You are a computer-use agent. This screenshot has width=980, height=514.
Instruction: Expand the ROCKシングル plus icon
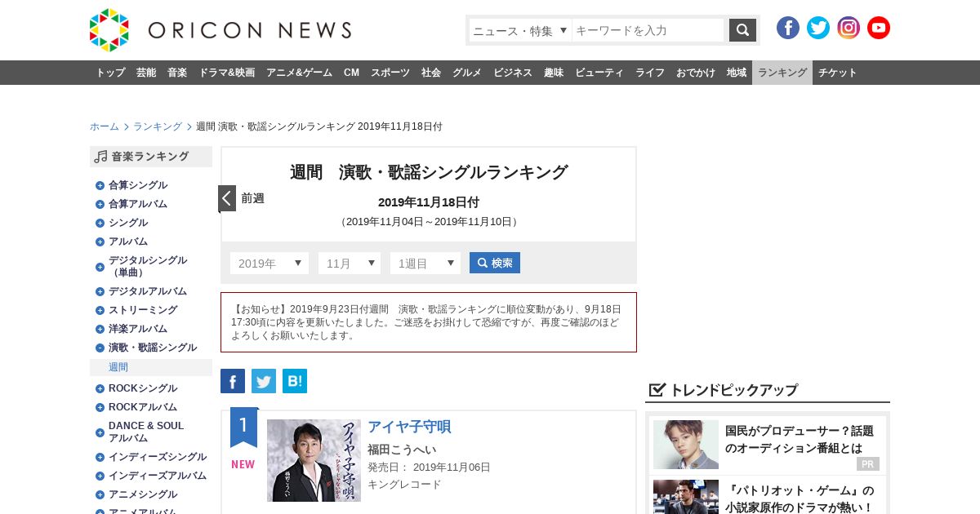tap(100, 388)
